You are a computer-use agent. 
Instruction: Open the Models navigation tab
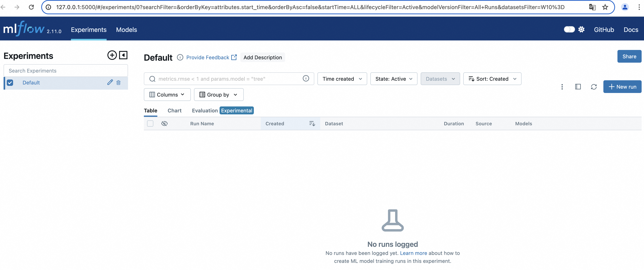click(126, 30)
